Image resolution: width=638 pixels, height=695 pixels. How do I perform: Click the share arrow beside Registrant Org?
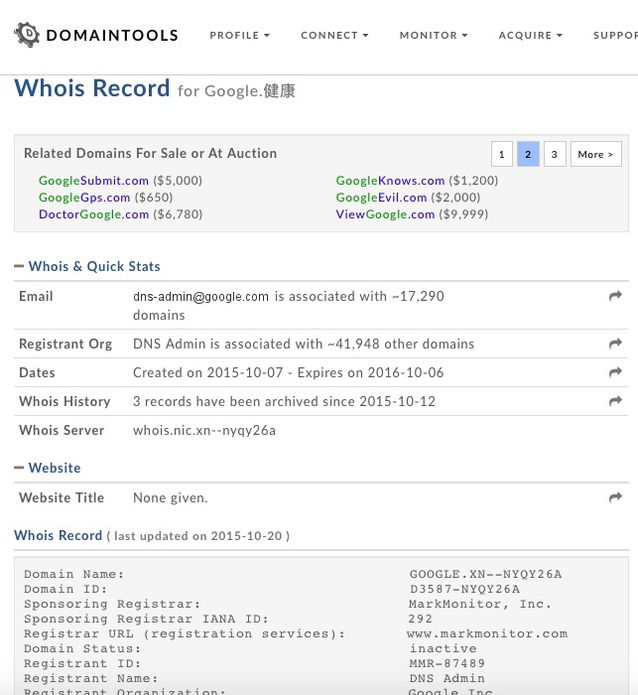pyautogui.click(x=615, y=344)
